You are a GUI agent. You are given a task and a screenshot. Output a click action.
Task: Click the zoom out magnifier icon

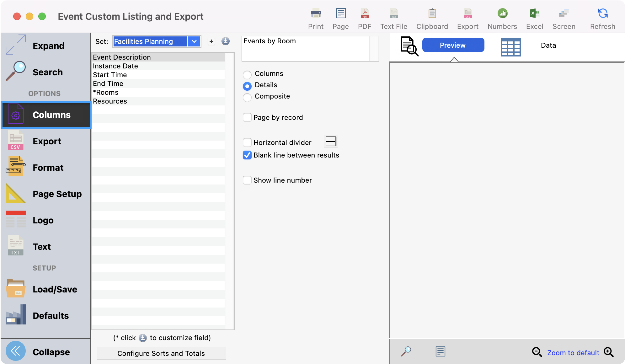pyautogui.click(x=537, y=352)
